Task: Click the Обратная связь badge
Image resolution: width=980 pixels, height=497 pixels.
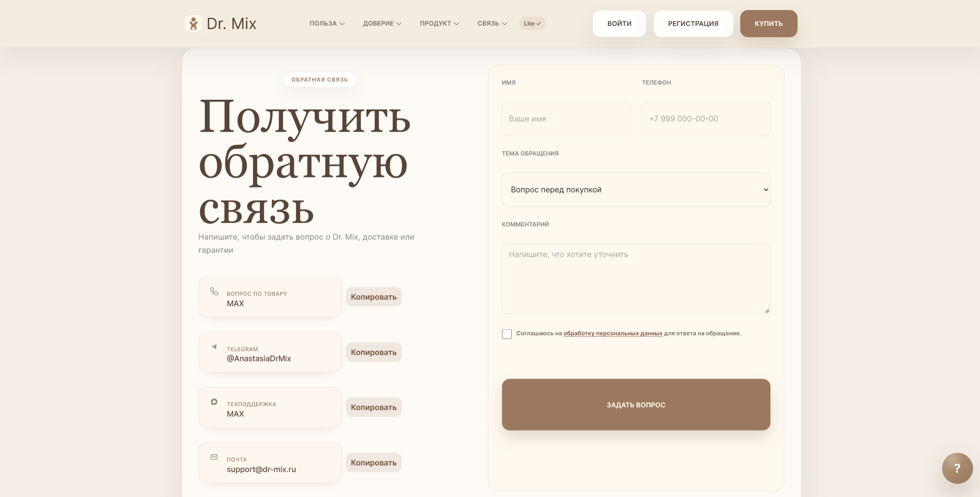Action: click(x=320, y=79)
